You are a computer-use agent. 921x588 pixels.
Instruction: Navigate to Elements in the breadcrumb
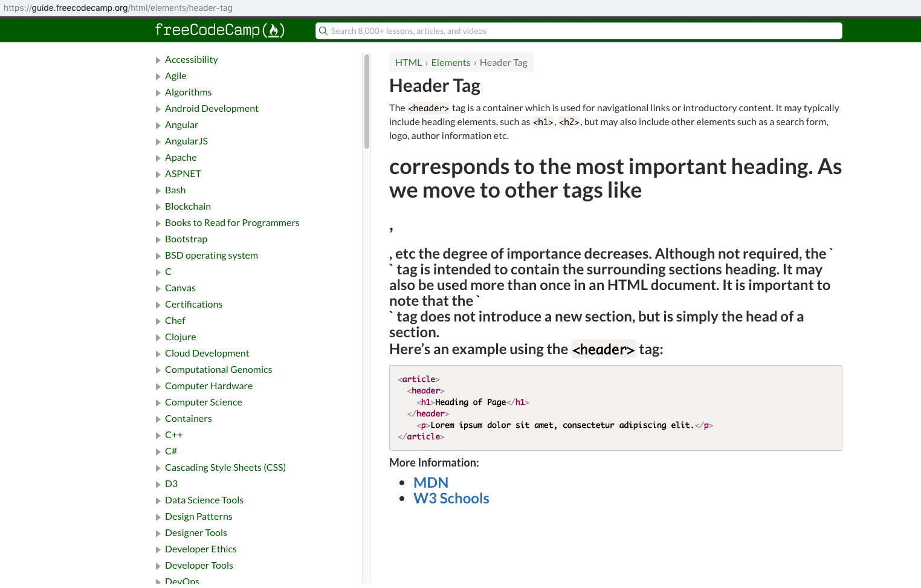pyautogui.click(x=451, y=62)
